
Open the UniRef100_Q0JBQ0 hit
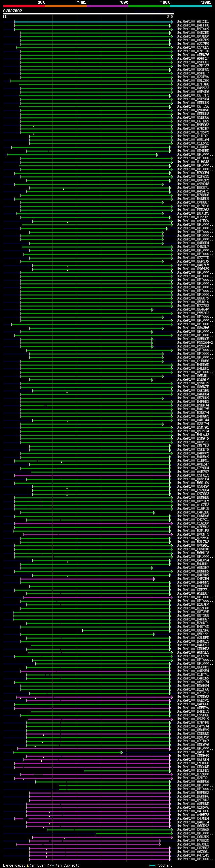(193, 37)
